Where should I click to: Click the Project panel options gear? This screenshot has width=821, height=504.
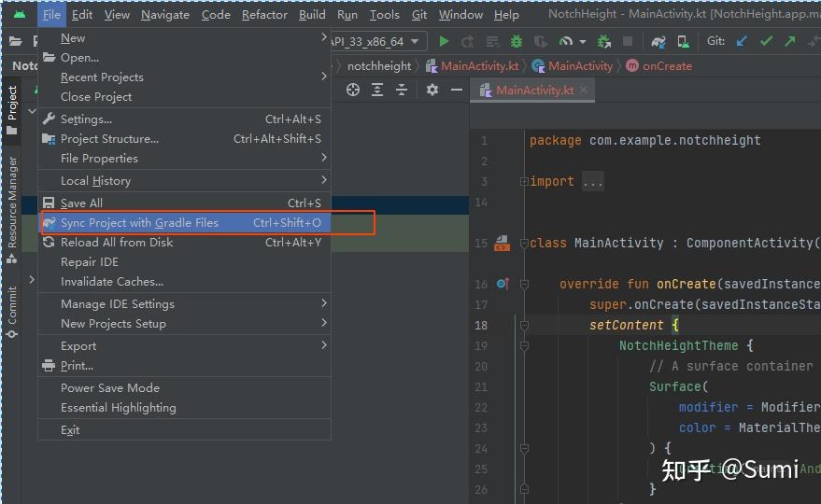[x=432, y=90]
